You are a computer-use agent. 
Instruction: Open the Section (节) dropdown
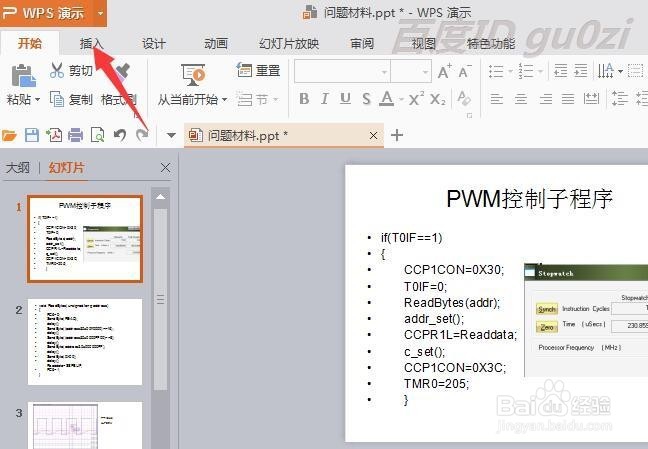click(257, 100)
